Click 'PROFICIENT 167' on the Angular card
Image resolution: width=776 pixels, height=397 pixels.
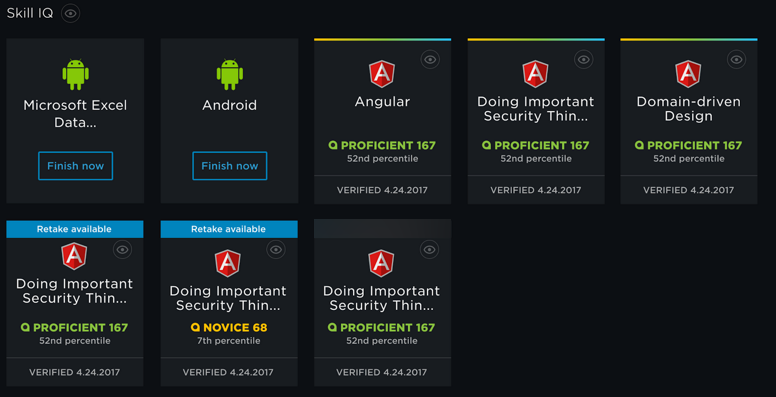click(x=382, y=146)
